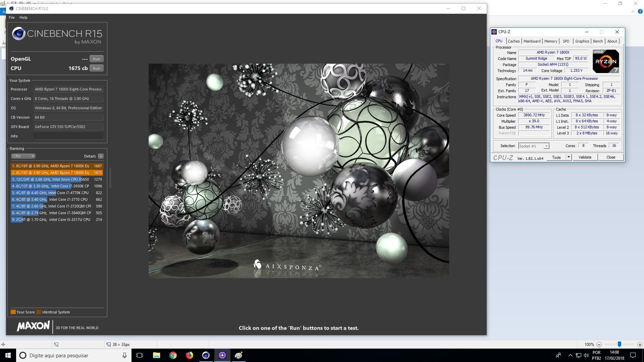
Task: Select Core i5-3317U ranking row
Action: [x=57, y=220]
